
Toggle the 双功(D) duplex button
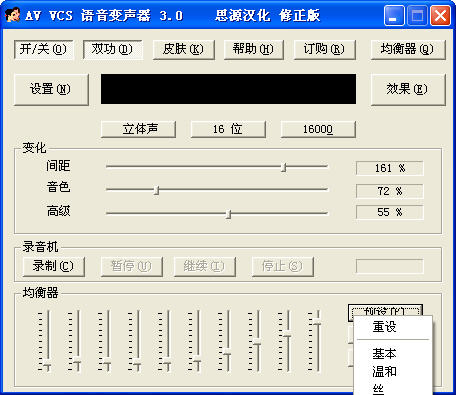coord(113,50)
